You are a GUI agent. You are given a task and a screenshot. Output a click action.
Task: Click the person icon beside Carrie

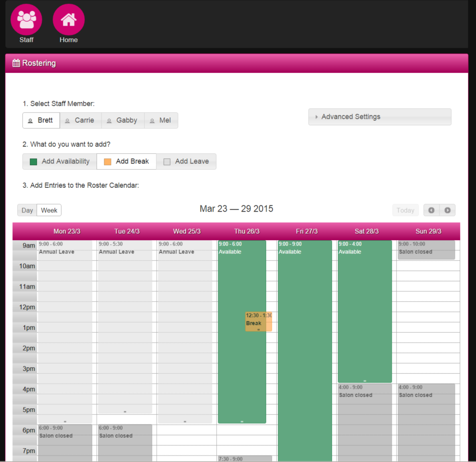point(68,121)
